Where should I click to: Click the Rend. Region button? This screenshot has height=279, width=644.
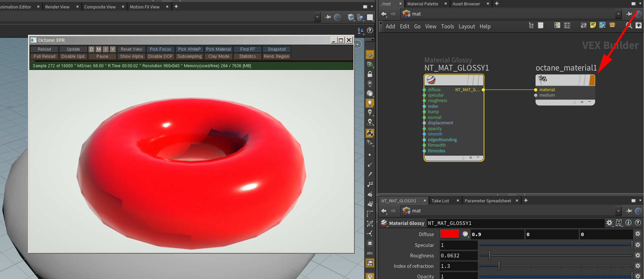point(277,56)
